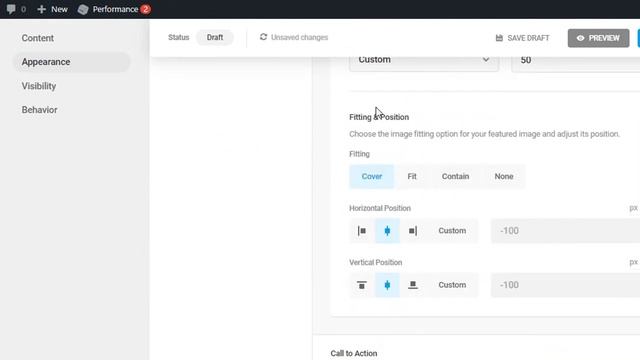Set fitting to None

point(504,176)
